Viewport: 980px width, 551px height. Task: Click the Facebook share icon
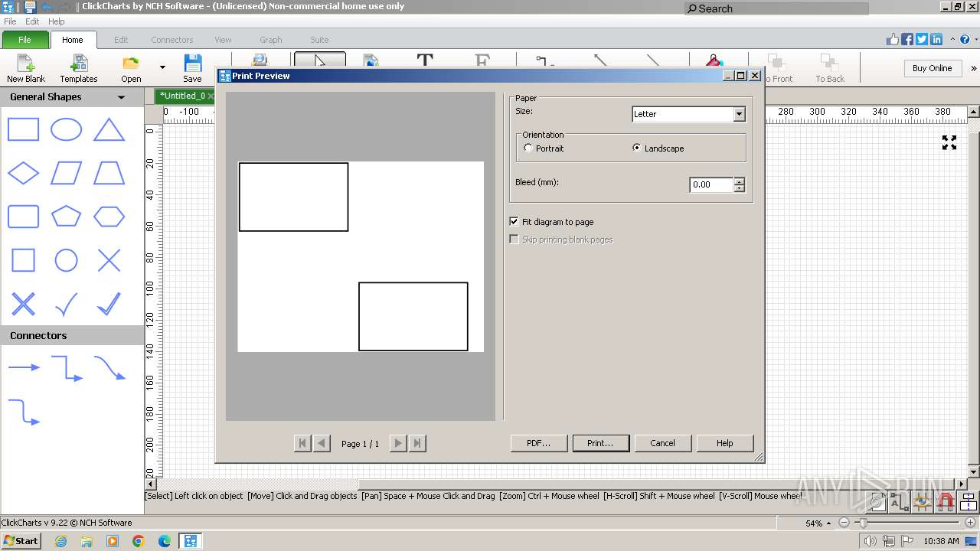[907, 40]
